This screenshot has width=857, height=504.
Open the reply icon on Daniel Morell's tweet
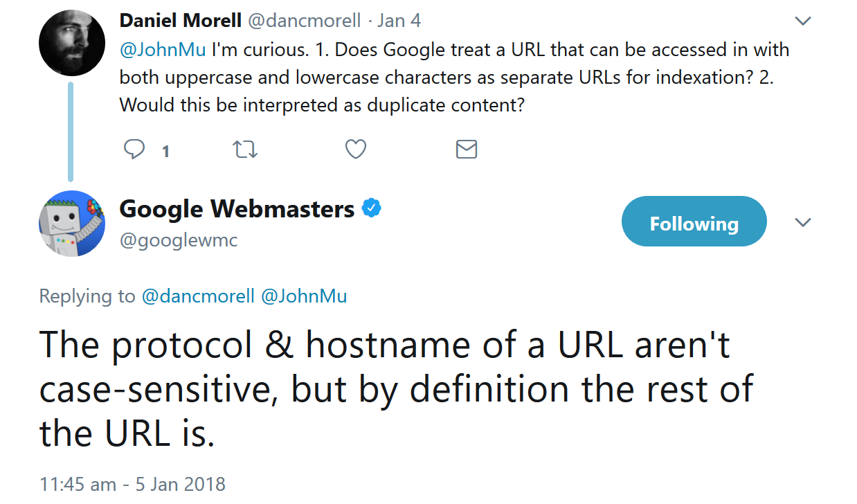[x=136, y=149]
